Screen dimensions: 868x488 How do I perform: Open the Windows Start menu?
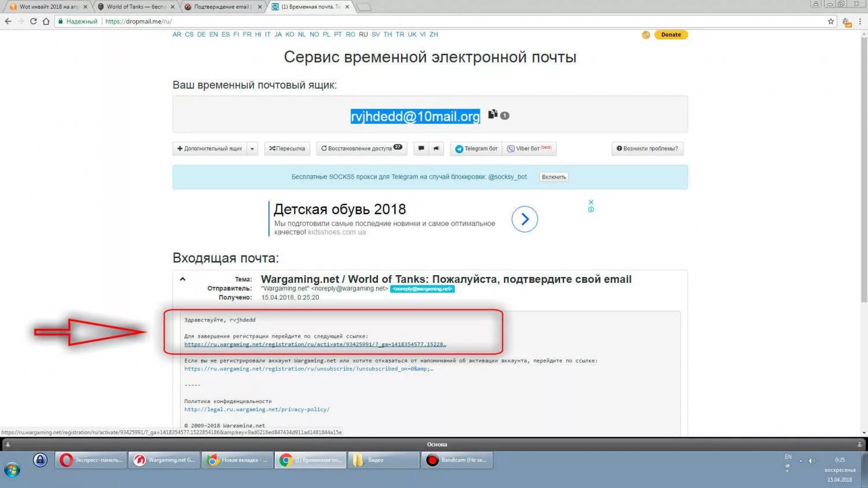[12, 469]
